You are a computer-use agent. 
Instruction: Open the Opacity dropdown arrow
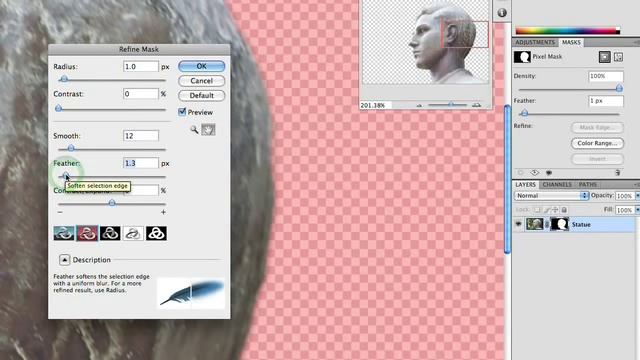[637, 196]
